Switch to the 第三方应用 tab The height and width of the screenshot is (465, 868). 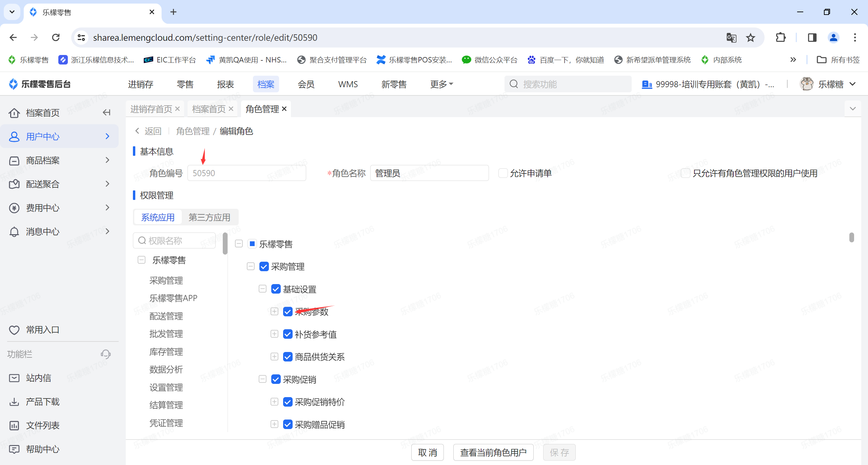click(x=210, y=217)
